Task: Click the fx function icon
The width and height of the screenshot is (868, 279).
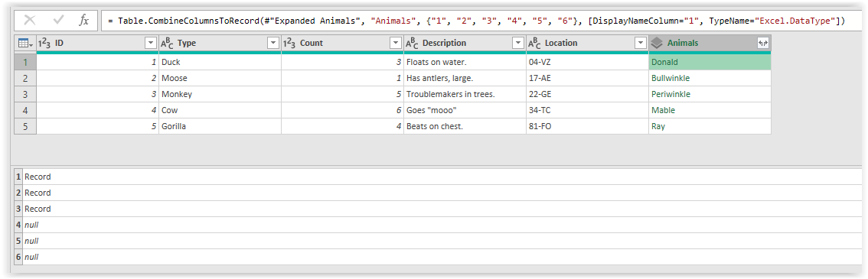Action: (x=83, y=21)
